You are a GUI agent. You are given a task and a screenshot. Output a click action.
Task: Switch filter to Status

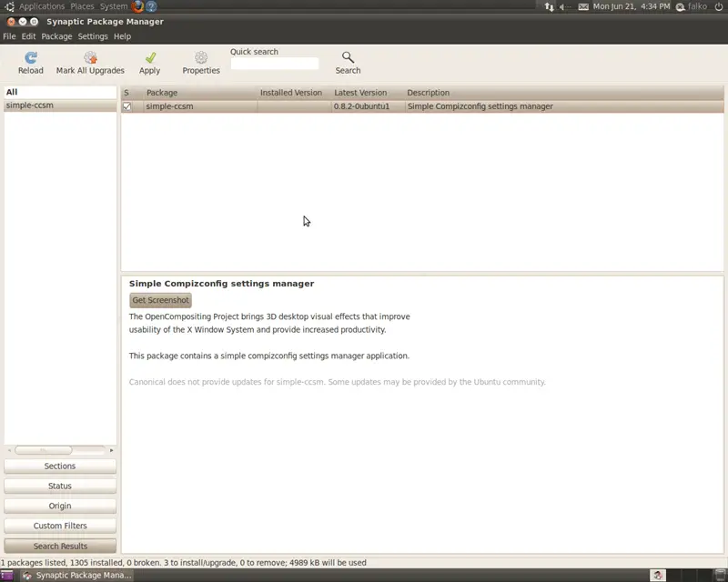click(x=60, y=486)
